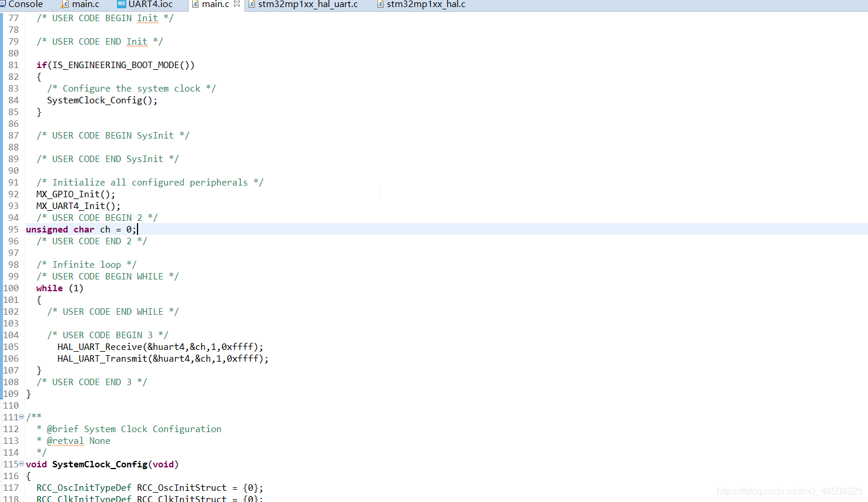Click the '/* USER CODE BEGIN WHILE */' comment
The image size is (868, 502).
click(108, 277)
